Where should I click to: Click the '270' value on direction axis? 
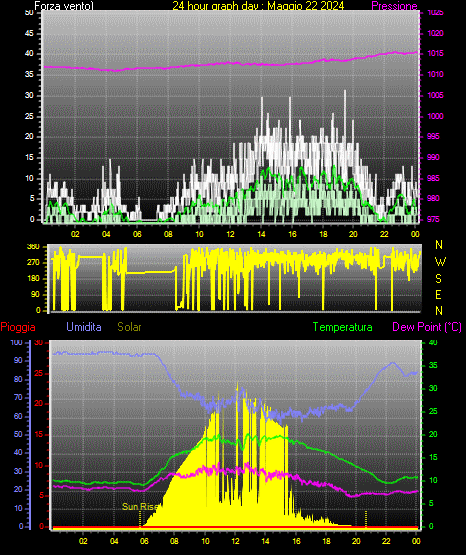point(33,263)
